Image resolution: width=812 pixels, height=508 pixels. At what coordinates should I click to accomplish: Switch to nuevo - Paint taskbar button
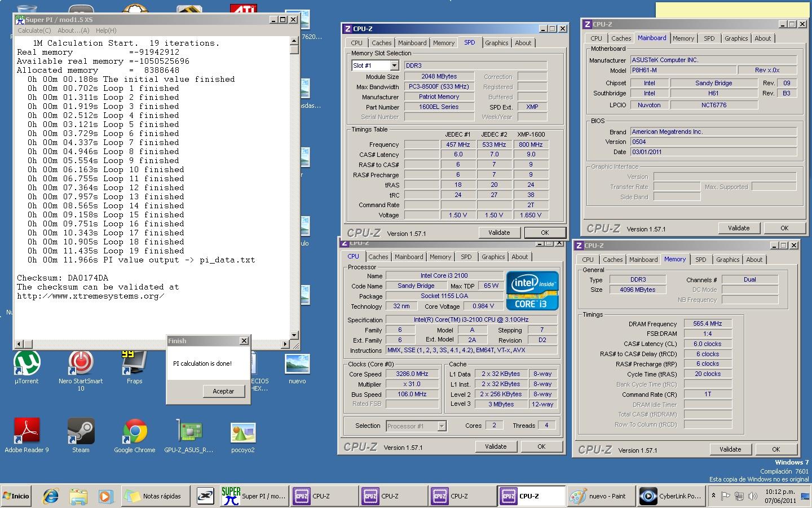click(x=601, y=496)
